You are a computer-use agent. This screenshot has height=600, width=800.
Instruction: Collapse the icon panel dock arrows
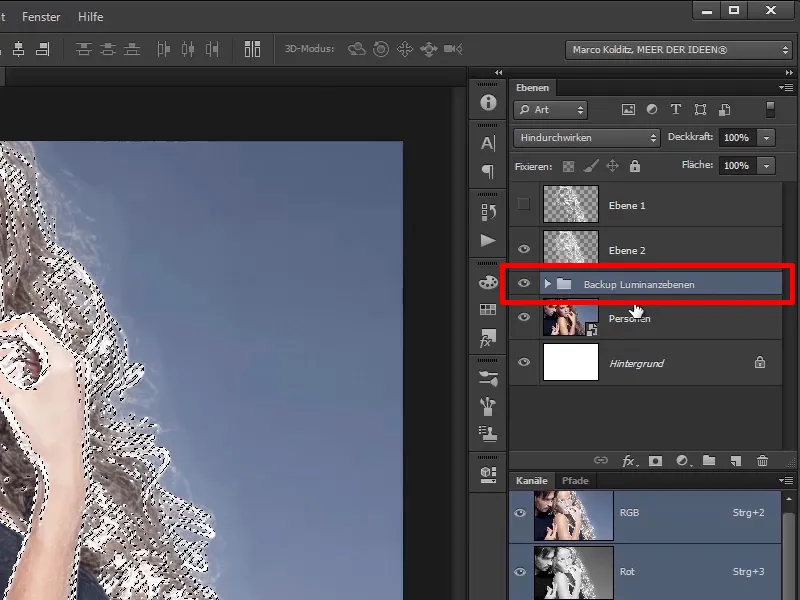(498, 72)
